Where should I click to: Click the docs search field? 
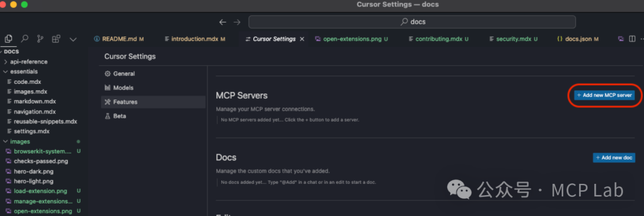pos(412,22)
